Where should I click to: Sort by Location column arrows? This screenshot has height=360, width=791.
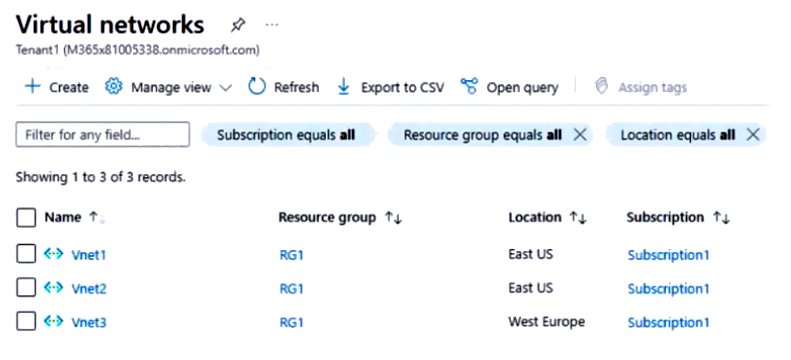pos(578,218)
